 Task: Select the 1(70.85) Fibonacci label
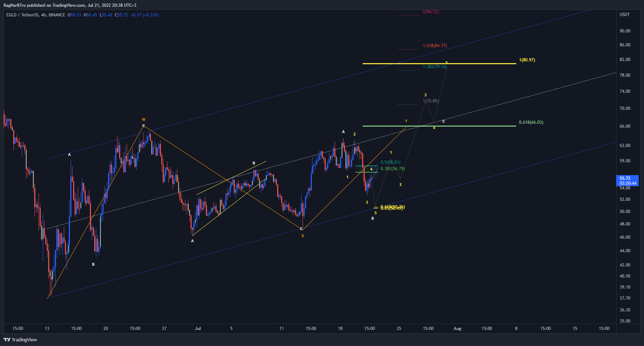point(431,101)
